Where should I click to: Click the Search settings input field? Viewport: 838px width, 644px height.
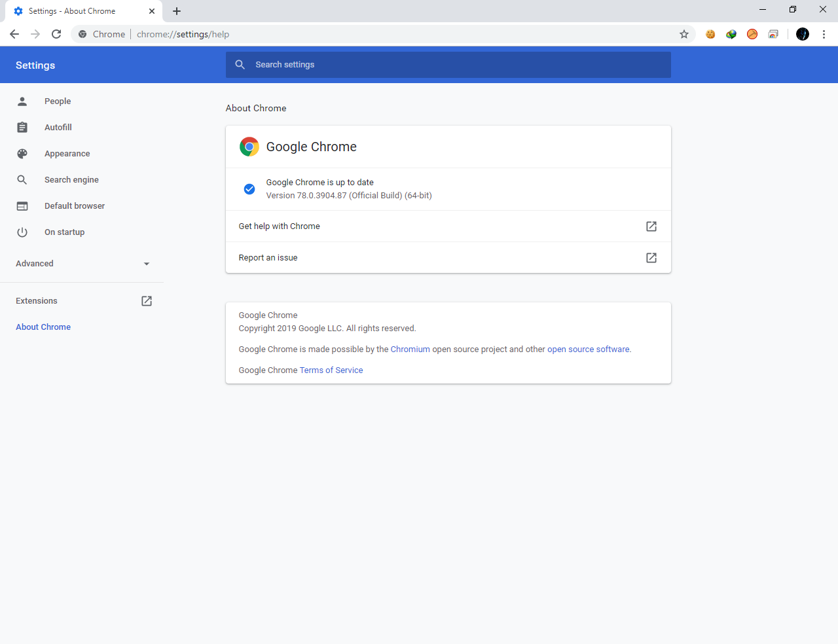pyautogui.click(x=448, y=65)
